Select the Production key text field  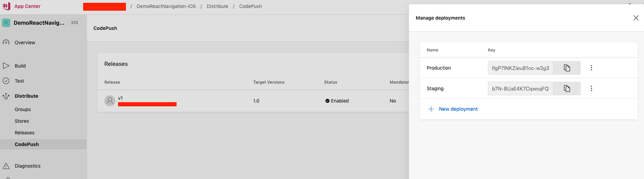tap(520, 68)
